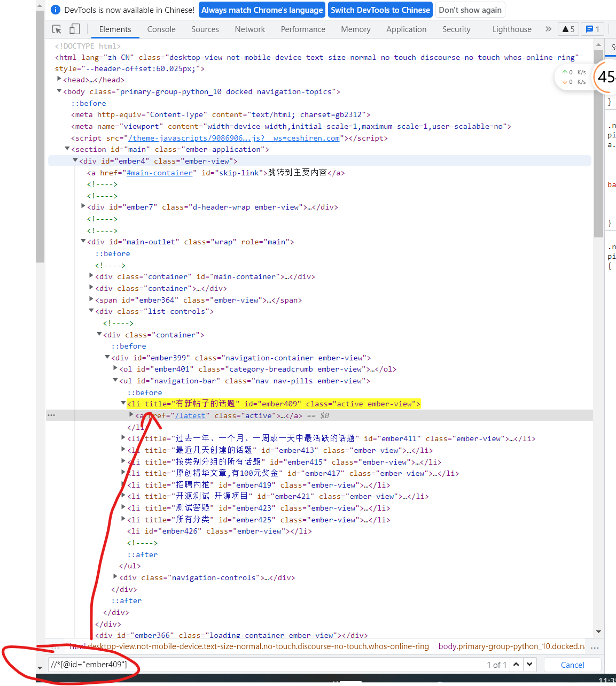Switch to the Network tab

pos(250,29)
